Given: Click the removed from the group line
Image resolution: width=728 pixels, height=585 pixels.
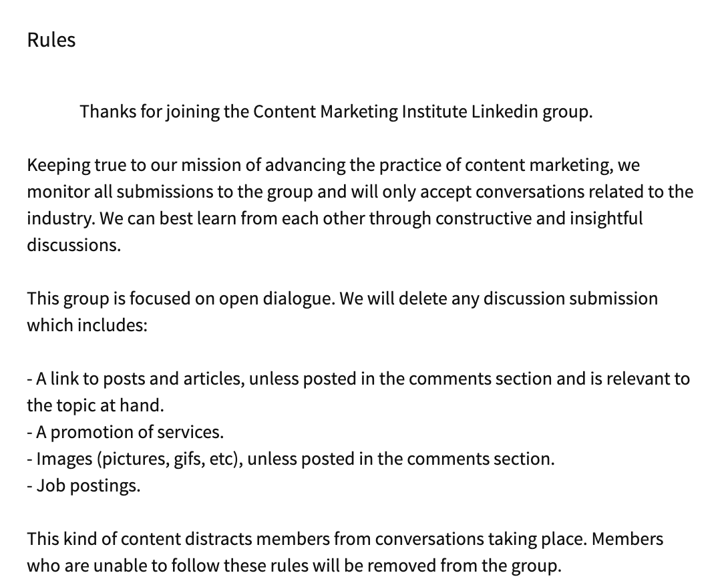Looking at the screenshot, I should pyautogui.click(x=295, y=566).
